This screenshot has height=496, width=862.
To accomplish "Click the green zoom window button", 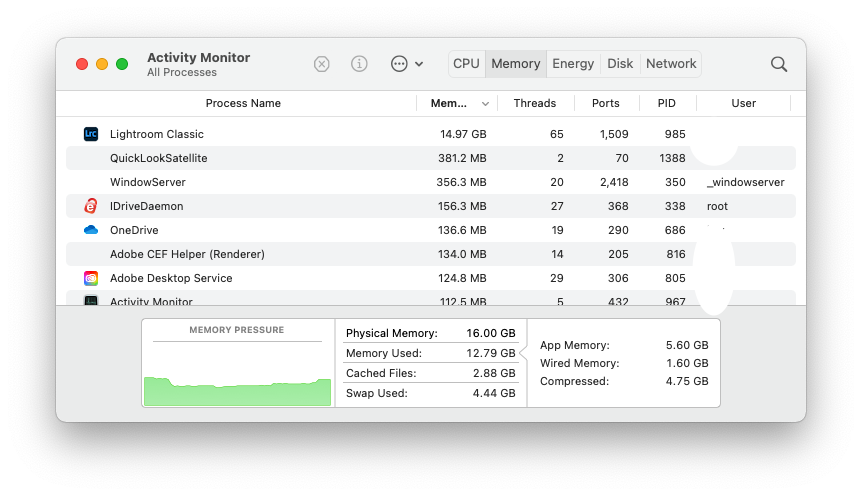I will [122, 64].
